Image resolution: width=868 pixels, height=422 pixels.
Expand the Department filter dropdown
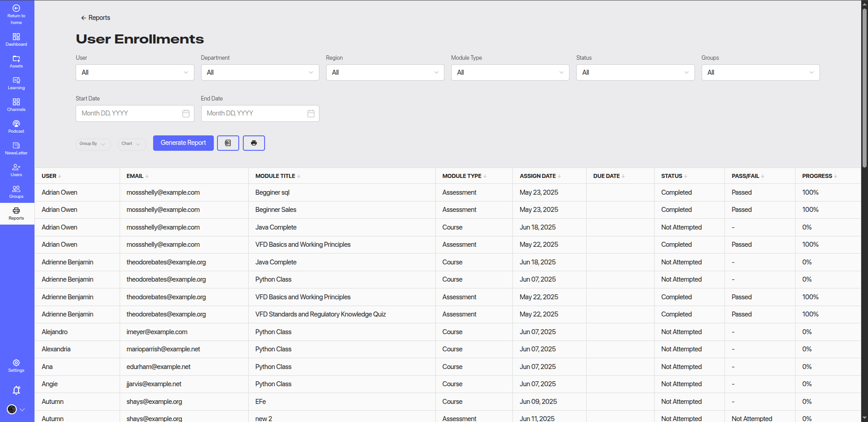coord(260,72)
